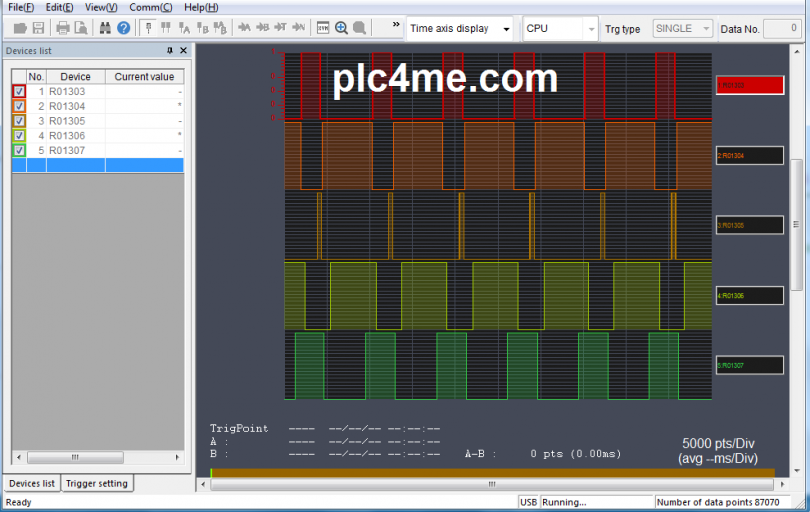
Task: Toggle the R01305 device checkbox
Action: (x=19, y=121)
